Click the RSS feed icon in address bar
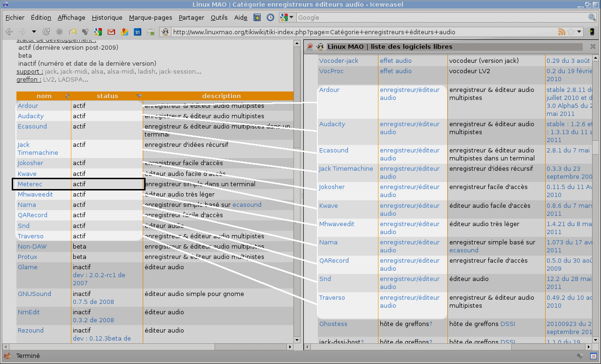The width and height of the screenshot is (601, 364). pyautogui.click(x=561, y=32)
